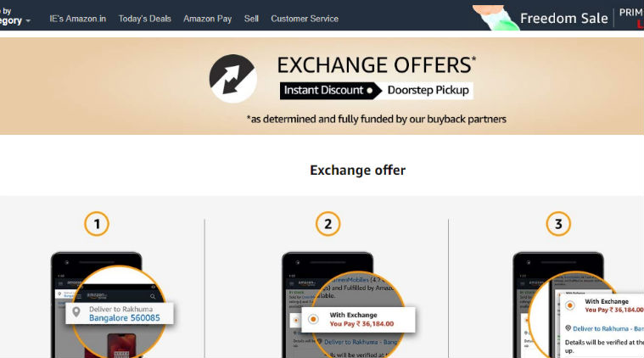Click the search magnifier in step 1 phone
The image size is (644, 358).
[153, 296]
